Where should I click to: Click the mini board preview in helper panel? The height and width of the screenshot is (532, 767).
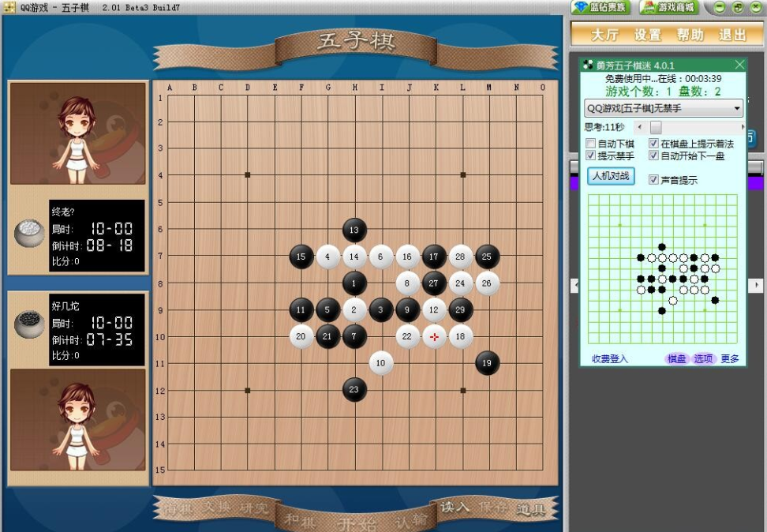663,268
